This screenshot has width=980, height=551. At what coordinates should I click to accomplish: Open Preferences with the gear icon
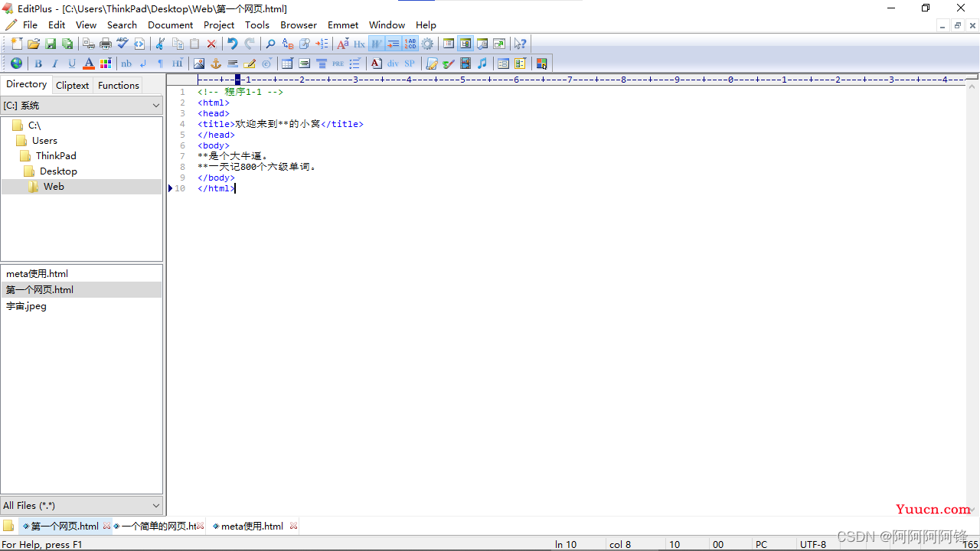(427, 44)
